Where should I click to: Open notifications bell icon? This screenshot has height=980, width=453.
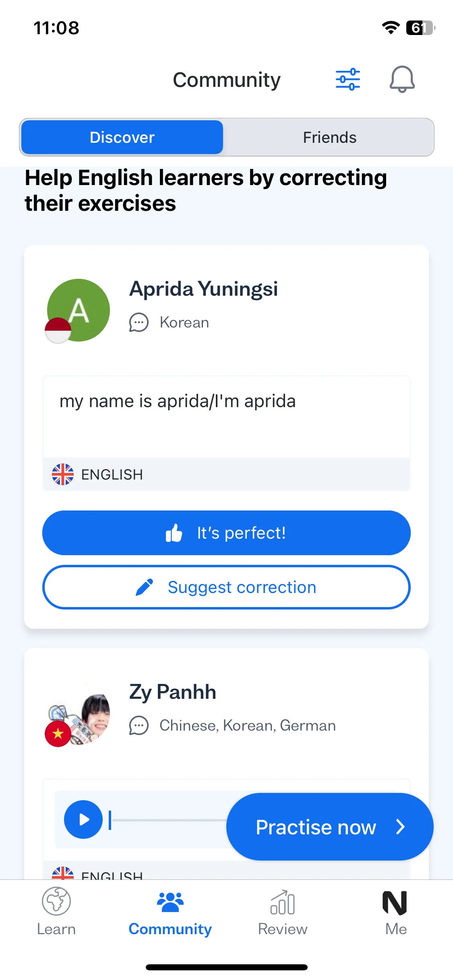coord(402,79)
